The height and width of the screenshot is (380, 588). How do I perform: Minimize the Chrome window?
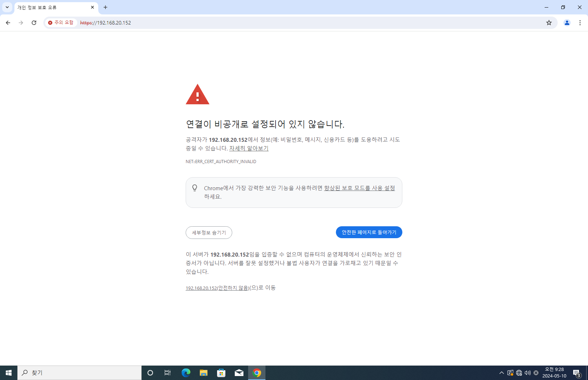(x=546, y=7)
